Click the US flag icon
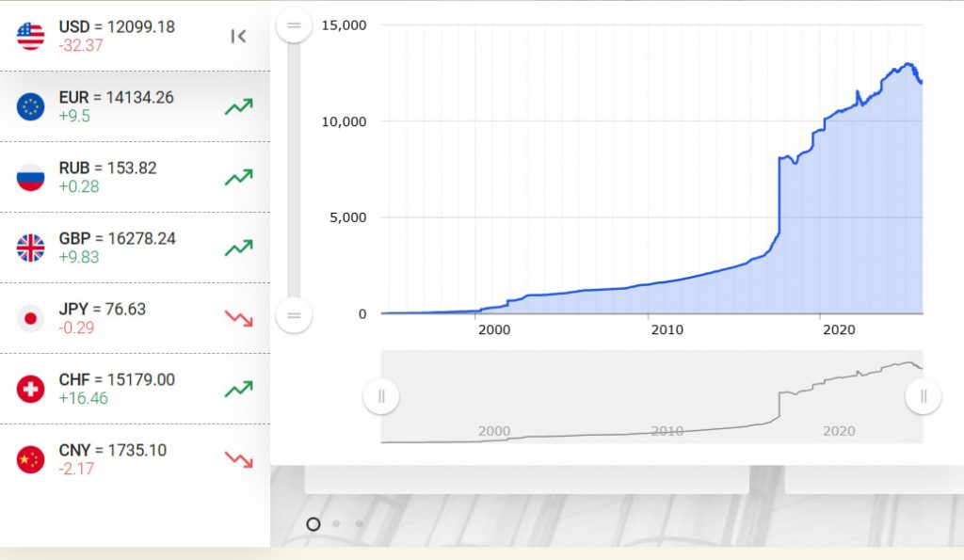The width and height of the screenshot is (964, 560). coord(30,36)
